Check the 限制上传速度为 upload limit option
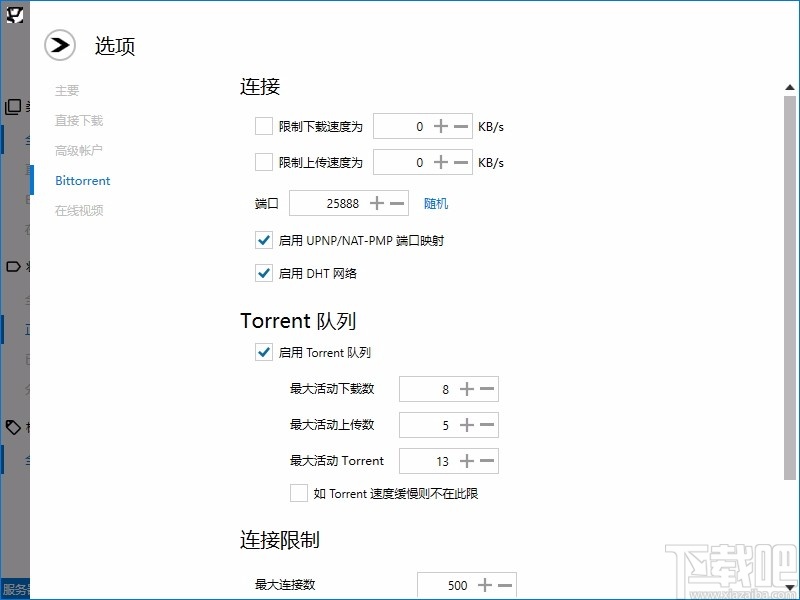 (264, 161)
